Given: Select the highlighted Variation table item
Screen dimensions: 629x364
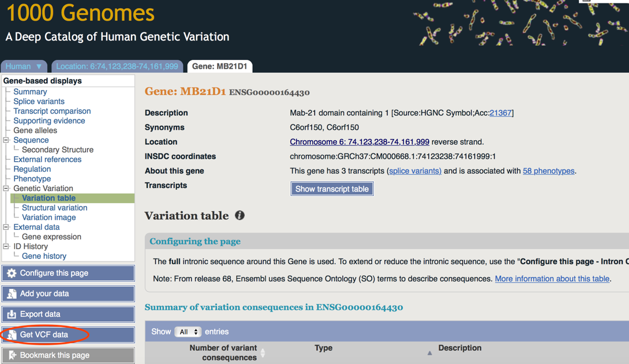Looking at the screenshot, I should (48, 198).
